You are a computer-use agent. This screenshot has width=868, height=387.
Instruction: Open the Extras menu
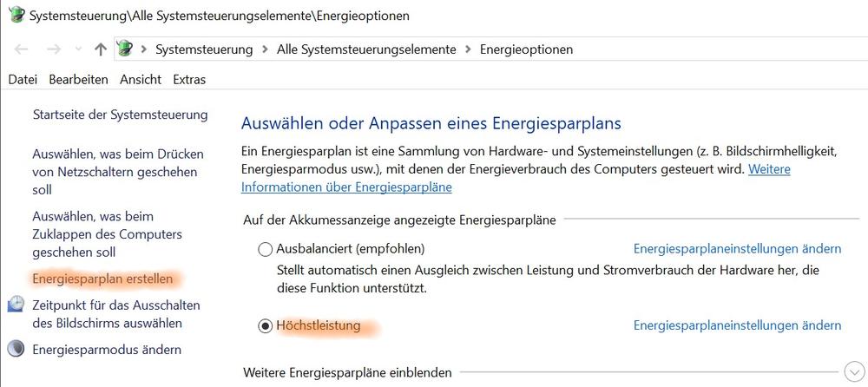click(x=189, y=80)
